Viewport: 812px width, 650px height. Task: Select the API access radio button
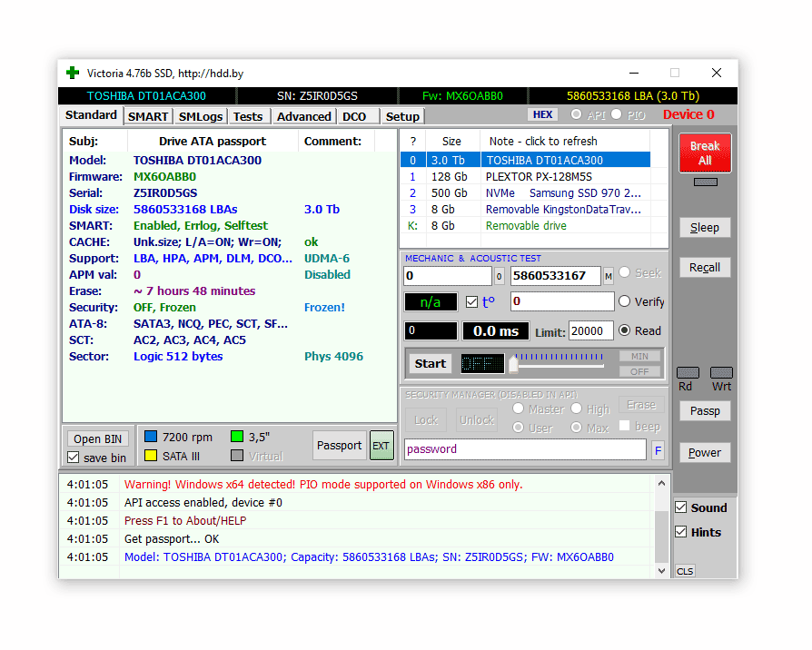tap(576, 113)
